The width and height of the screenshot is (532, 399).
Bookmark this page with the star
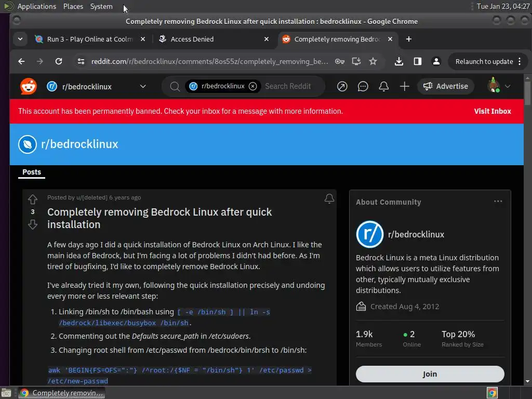pos(373,61)
